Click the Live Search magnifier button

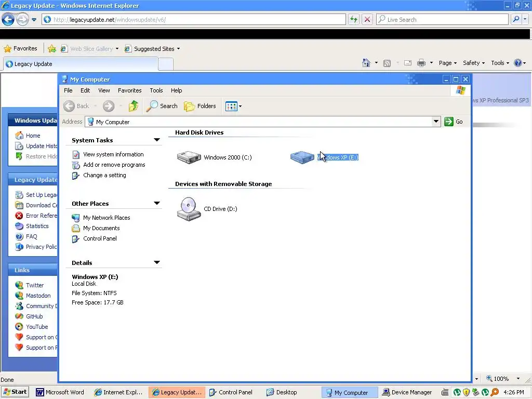click(516, 19)
